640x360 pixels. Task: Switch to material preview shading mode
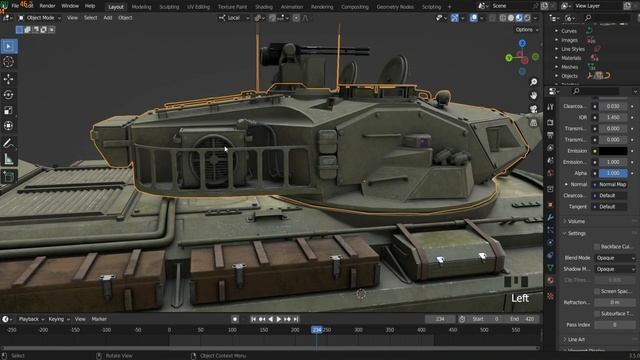click(x=519, y=18)
